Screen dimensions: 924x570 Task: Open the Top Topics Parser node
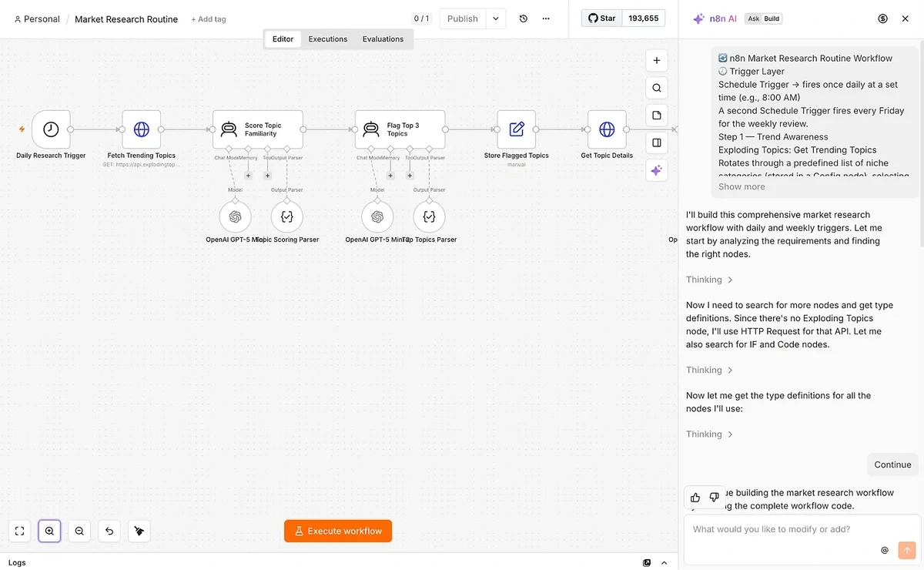(429, 216)
